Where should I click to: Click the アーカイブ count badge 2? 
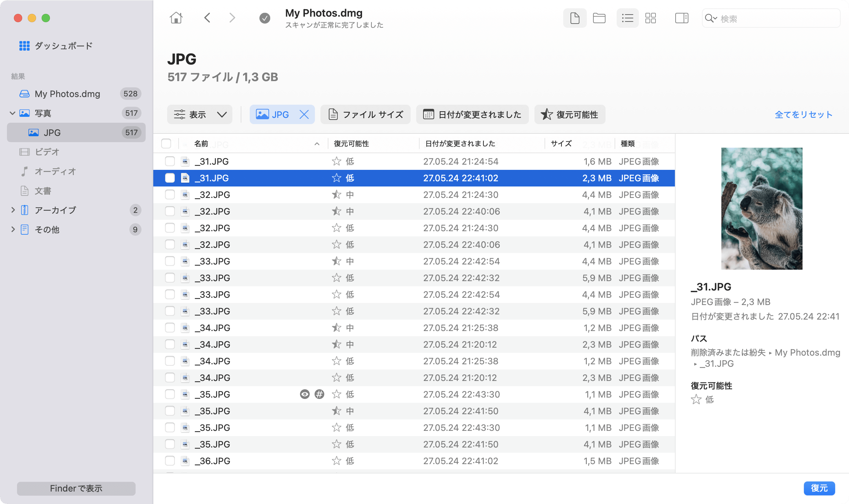click(135, 210)
